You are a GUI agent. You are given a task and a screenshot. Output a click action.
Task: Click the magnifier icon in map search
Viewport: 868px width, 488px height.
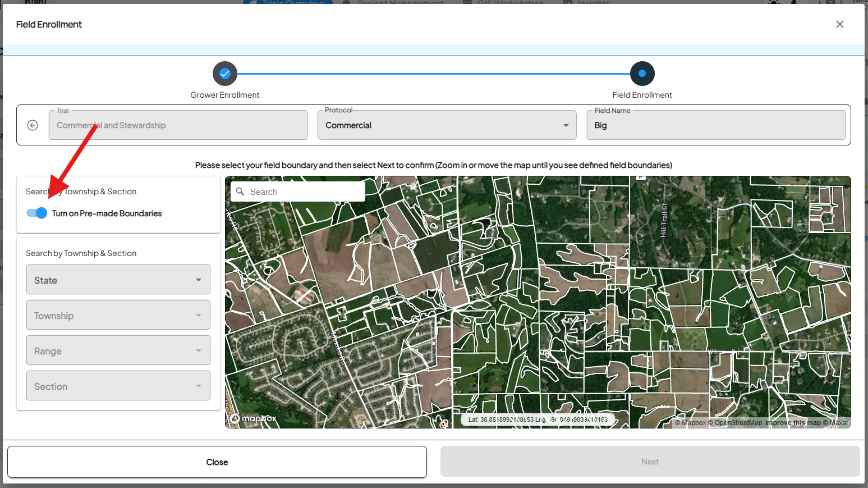(240, 191)
